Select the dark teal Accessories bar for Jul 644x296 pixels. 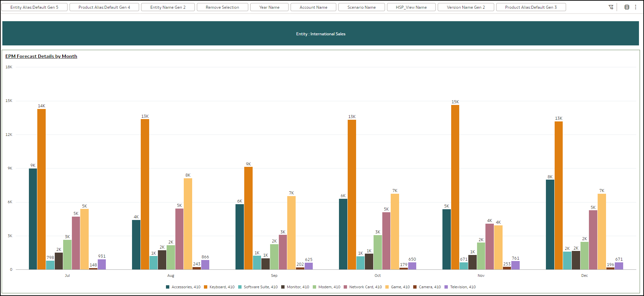(33, 219)
